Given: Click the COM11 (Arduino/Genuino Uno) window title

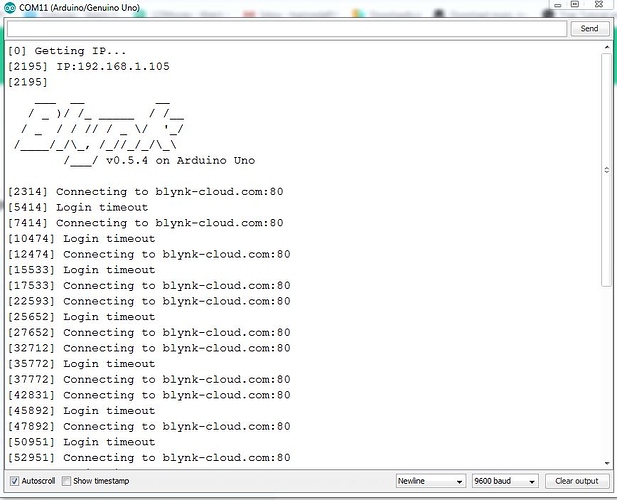Looking at the screenshot, I should tap(79, 7).
